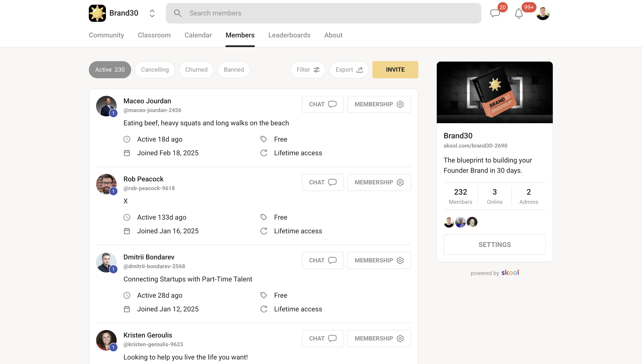Viewport: 642px width, 364px height.
Task: Click the INVITE button
Action: [x=395, y=70]
